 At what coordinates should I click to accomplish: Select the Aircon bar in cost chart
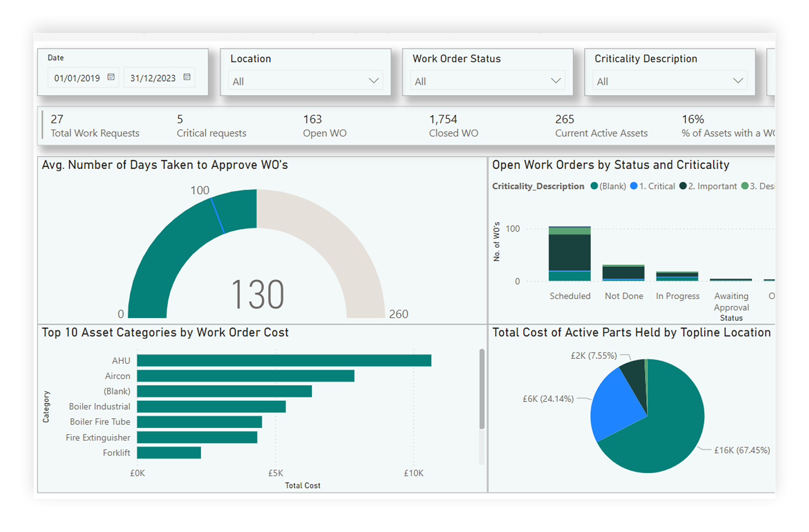coord(245,376)
